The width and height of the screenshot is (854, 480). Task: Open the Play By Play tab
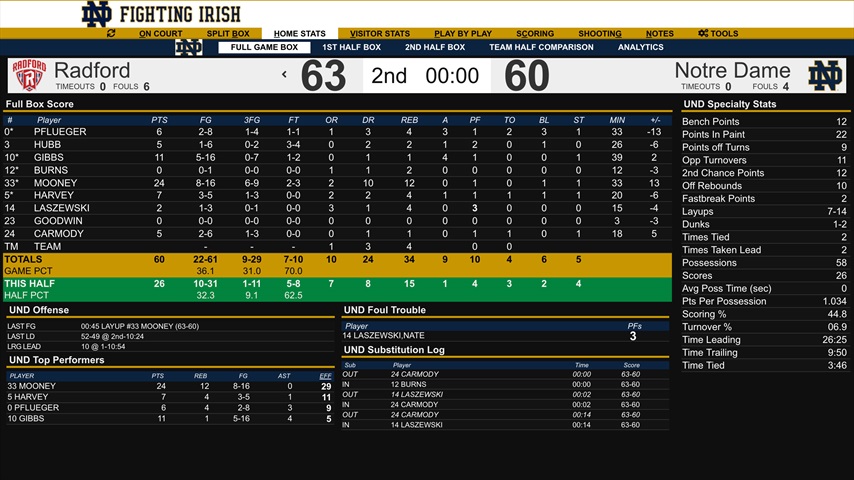tap(463, 34)
